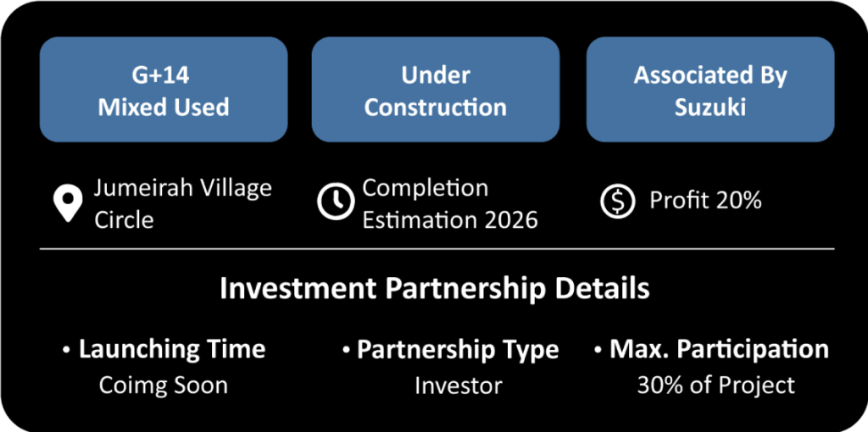Click the location pin icon
Image resolution: width=868 pixels, height=432 pixels.
coord(68,203)
